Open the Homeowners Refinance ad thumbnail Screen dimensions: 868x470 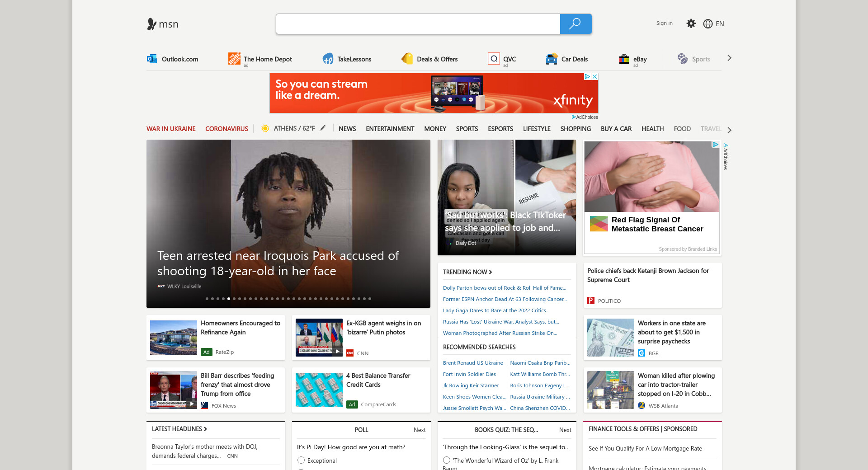coord(174,338)
